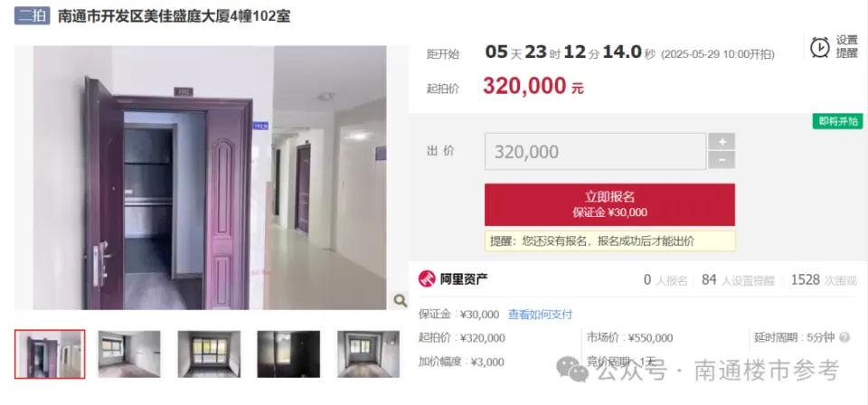Click the 84 人设置提醒 counter
The height and width of the screenshot is (405, 868).
click(738, 280)
